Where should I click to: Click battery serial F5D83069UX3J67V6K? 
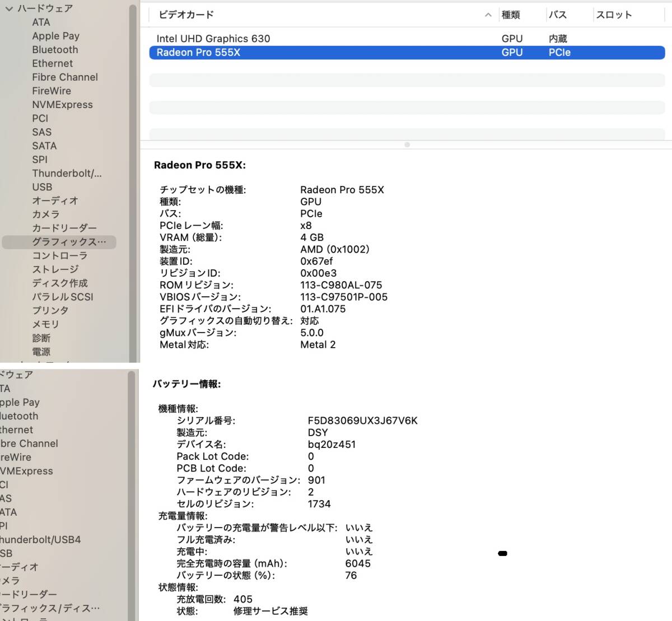pyautogui.click(x=363, y=421)
